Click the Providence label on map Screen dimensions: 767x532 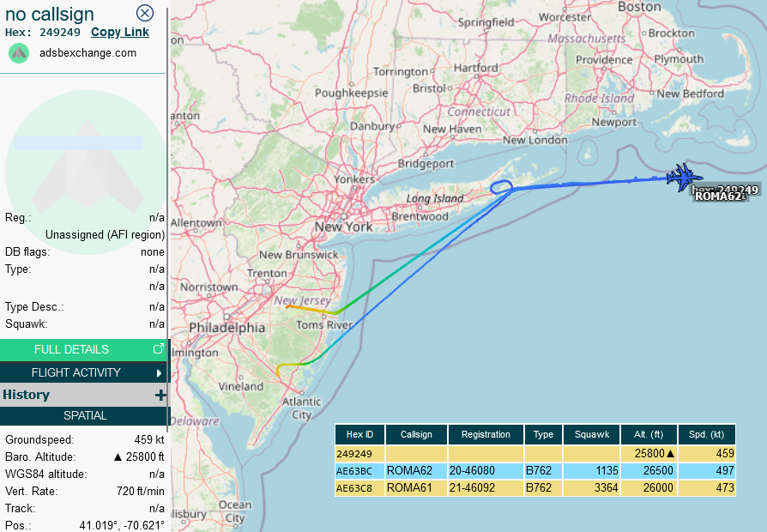pos(604,60)
